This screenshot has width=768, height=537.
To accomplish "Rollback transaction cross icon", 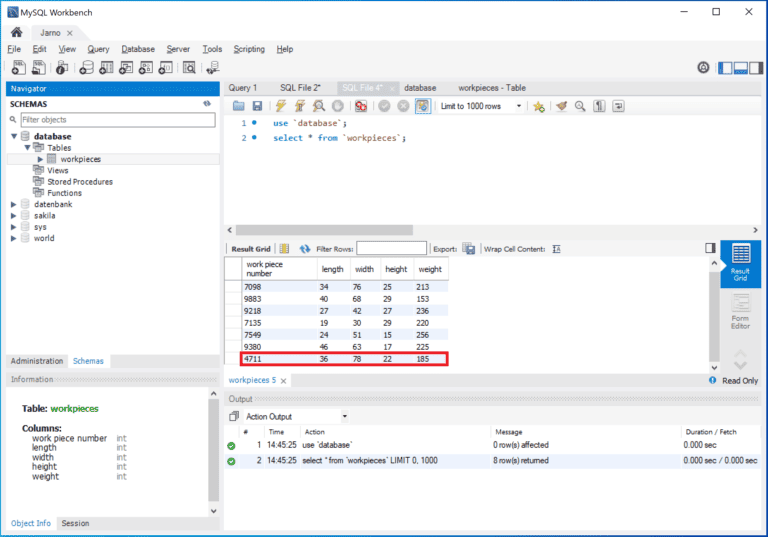I will tap(403, 106).
